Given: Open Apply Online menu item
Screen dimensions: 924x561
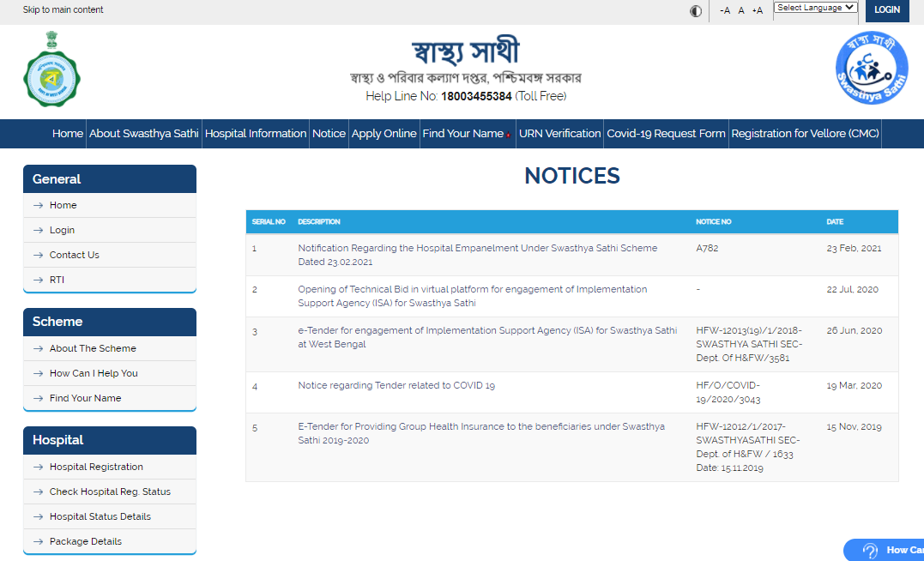Looking at the screenshot, I should click(384, 134).
